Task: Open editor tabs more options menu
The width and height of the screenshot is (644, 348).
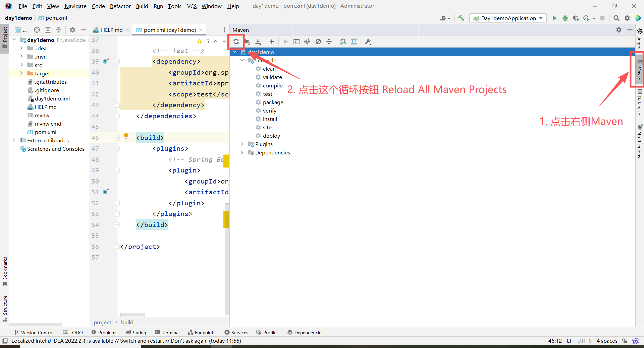Action: tap(224, 30)
